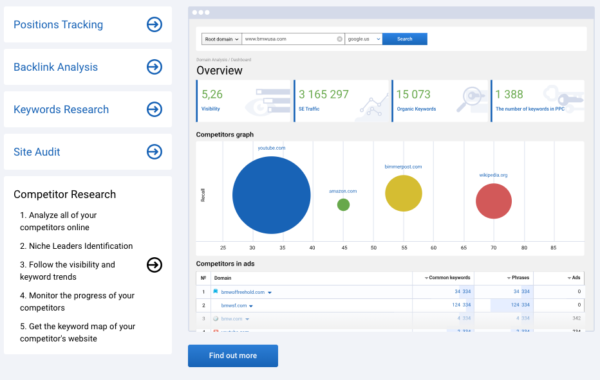Expand dropdown arrow next to bmwsf.com

point(251,306)
